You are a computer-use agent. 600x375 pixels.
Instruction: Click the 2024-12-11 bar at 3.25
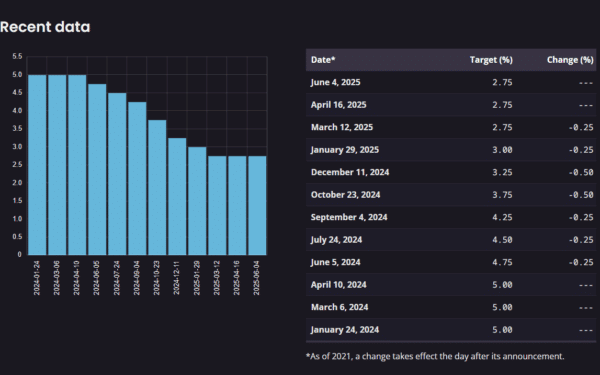(177, 196)
